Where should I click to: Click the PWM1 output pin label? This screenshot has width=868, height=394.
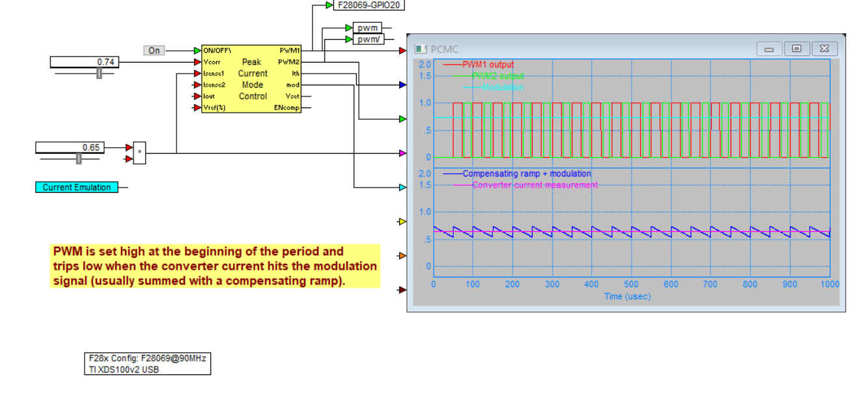point(290,50)
